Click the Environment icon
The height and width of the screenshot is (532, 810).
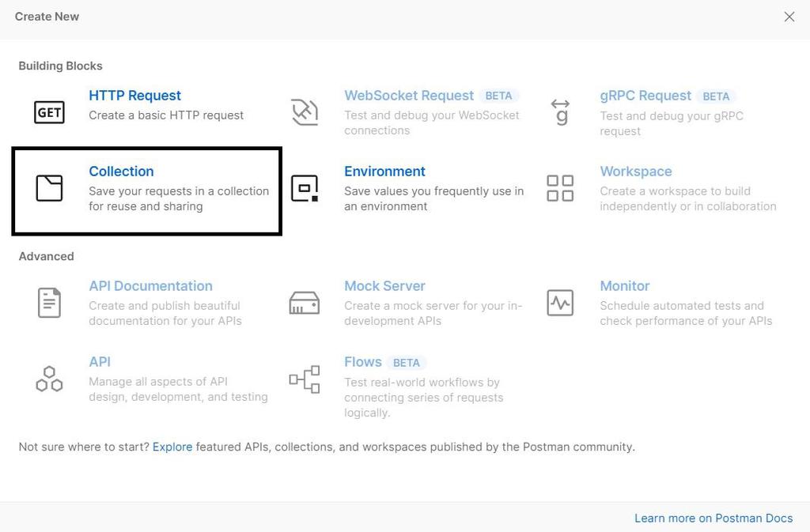point(305,188)
